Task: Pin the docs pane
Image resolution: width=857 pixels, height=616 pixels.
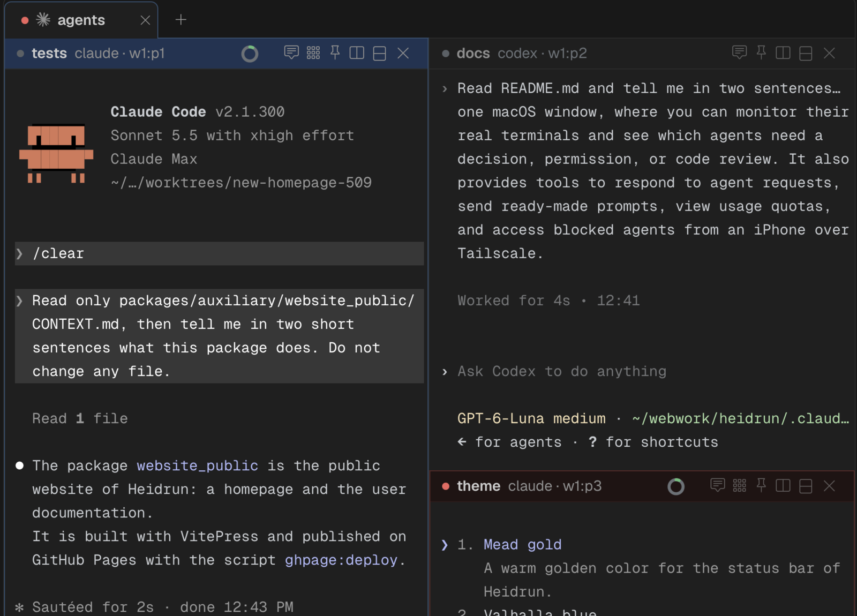Action: point(761,52)
